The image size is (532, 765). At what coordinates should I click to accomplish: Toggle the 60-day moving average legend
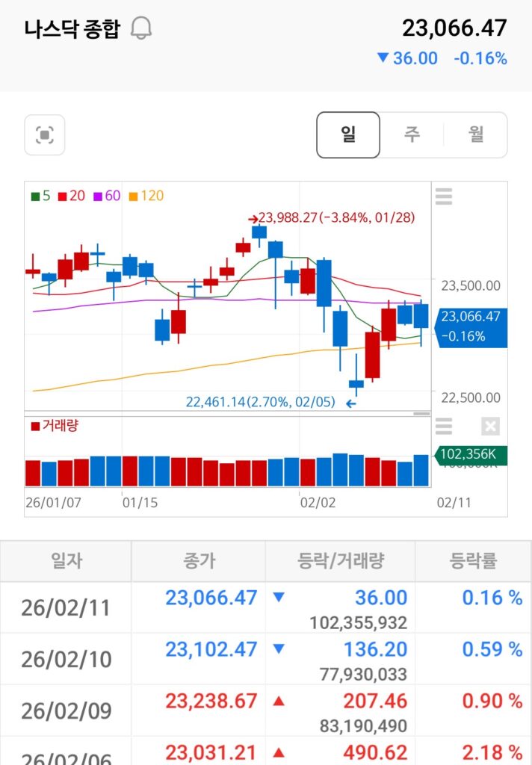107,196
